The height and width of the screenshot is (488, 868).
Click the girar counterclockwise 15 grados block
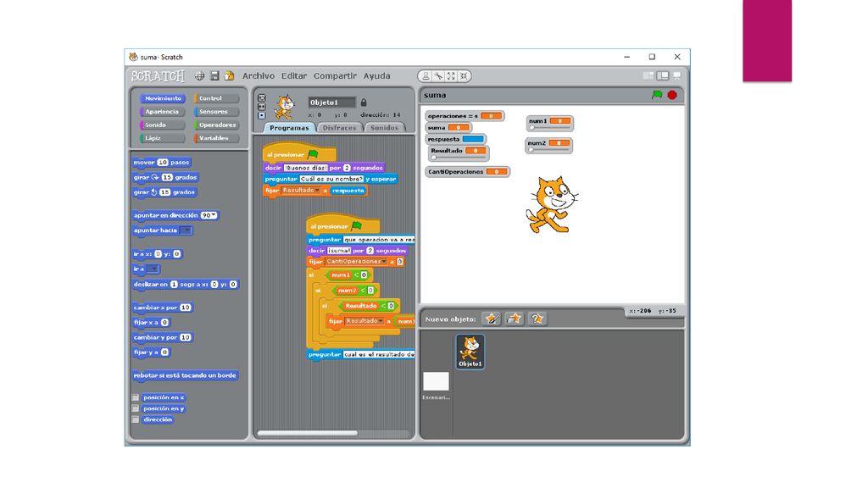tap(164, 192)
